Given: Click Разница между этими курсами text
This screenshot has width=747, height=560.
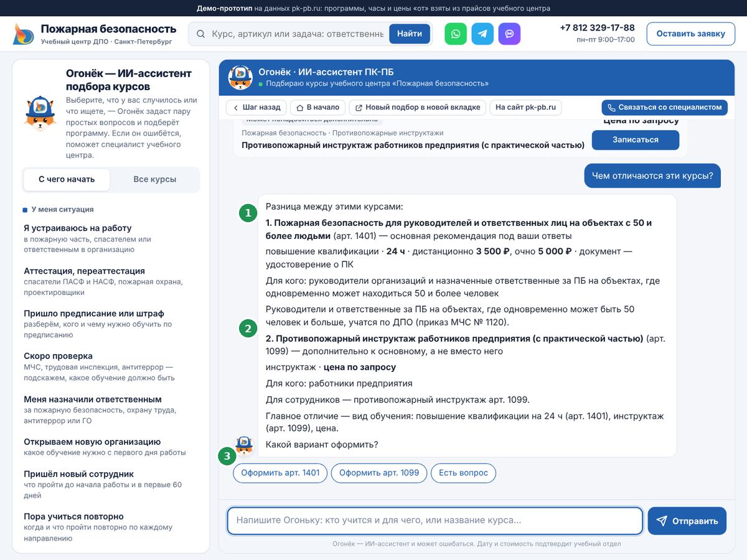Looking at the screenshot, I should (334, 207).
